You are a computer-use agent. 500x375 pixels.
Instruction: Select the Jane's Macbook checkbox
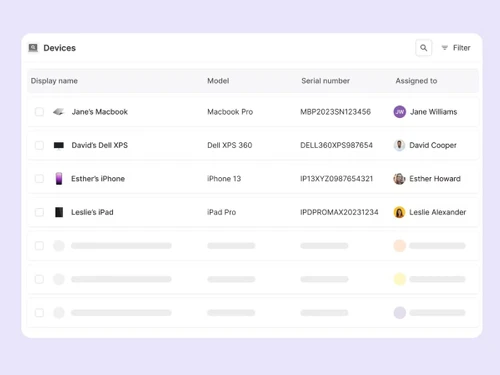39,112
